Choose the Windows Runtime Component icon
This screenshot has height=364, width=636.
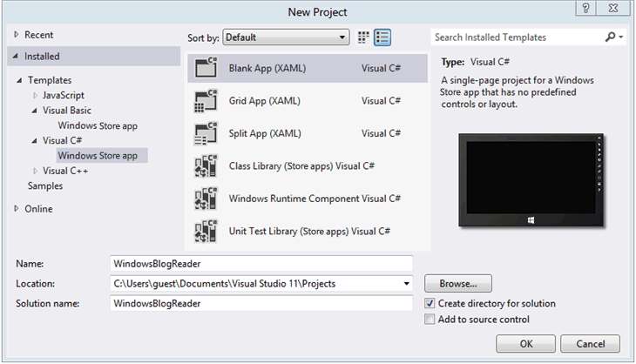pyautogui.click(x=205, y=199)
